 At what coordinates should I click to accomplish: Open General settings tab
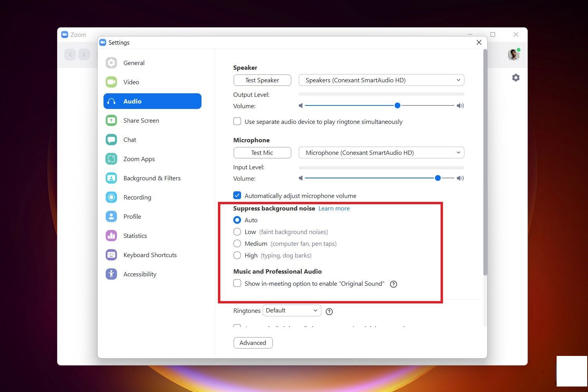coord(152,63)
